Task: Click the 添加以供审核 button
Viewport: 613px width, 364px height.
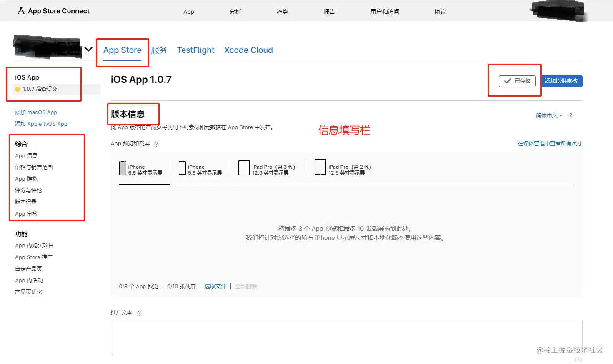Action: (x=561, y=81)
